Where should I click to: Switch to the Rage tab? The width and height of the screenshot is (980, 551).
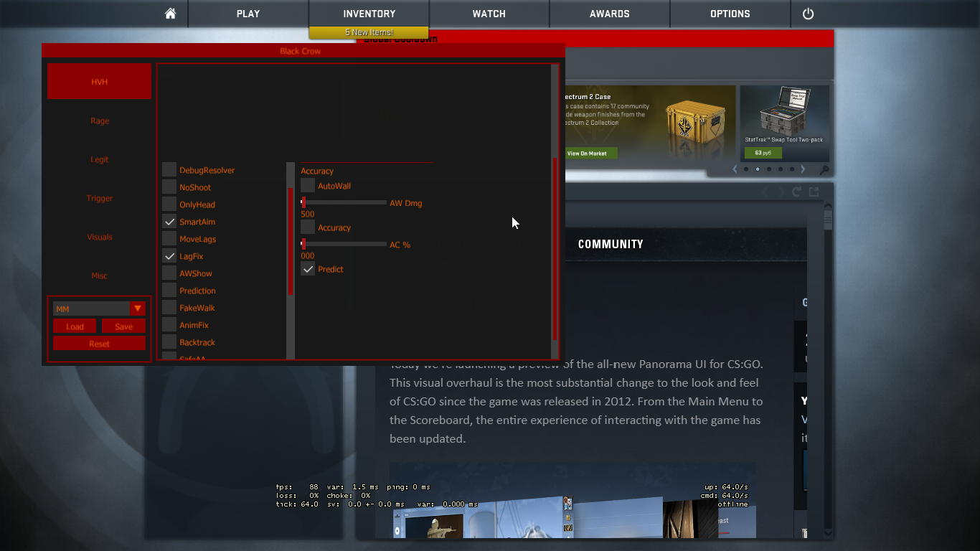(x=100, y=121)
